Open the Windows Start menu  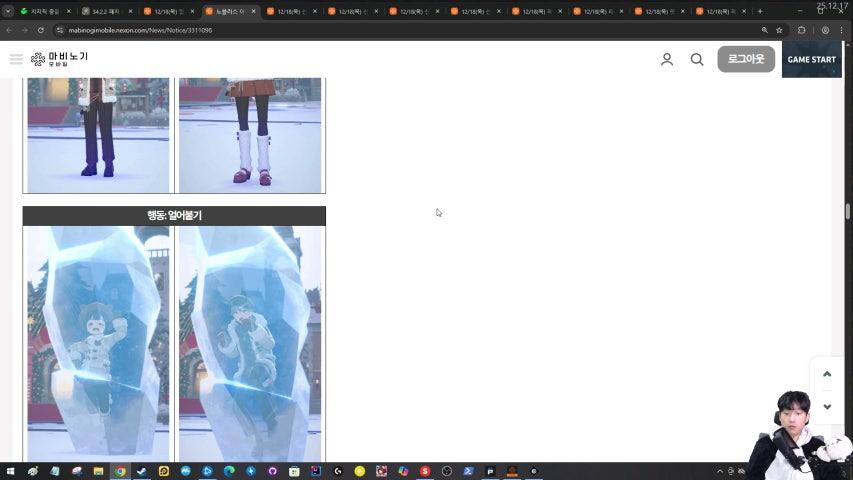click(x=10, y=471)
